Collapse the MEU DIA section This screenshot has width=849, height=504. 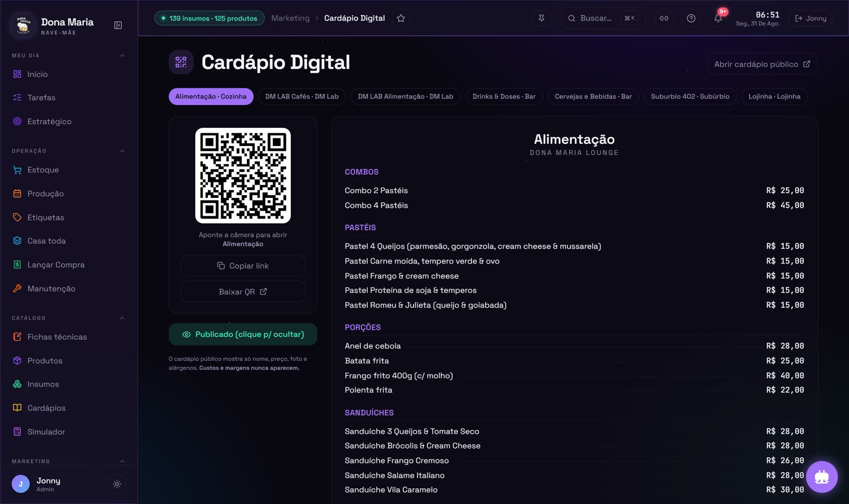(122, 55)
